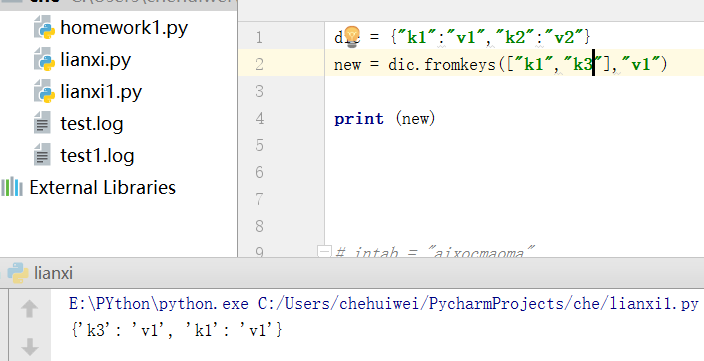Click the up arrow in run console
Image resolution: width=704 pixels, height=361 pixels.
[x=29, y=309]
